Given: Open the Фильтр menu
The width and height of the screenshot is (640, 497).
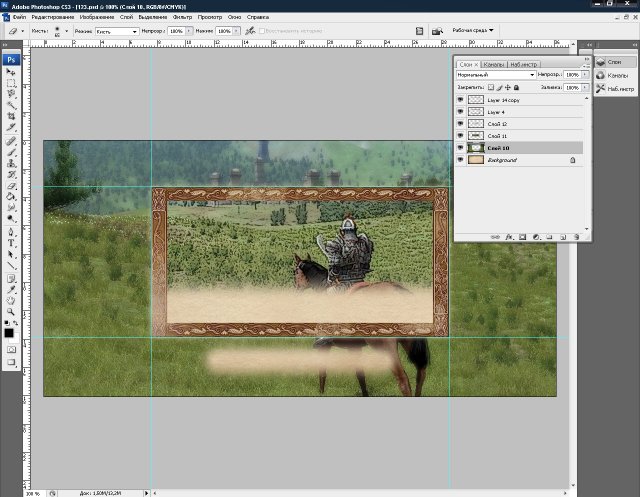Looking at the screenshot, I should click(x=181, y=18).
